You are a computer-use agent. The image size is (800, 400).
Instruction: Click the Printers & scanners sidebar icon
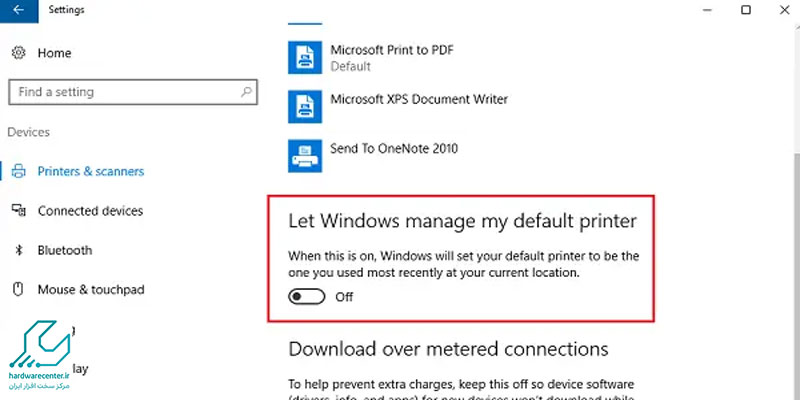(x=18, y=171)
